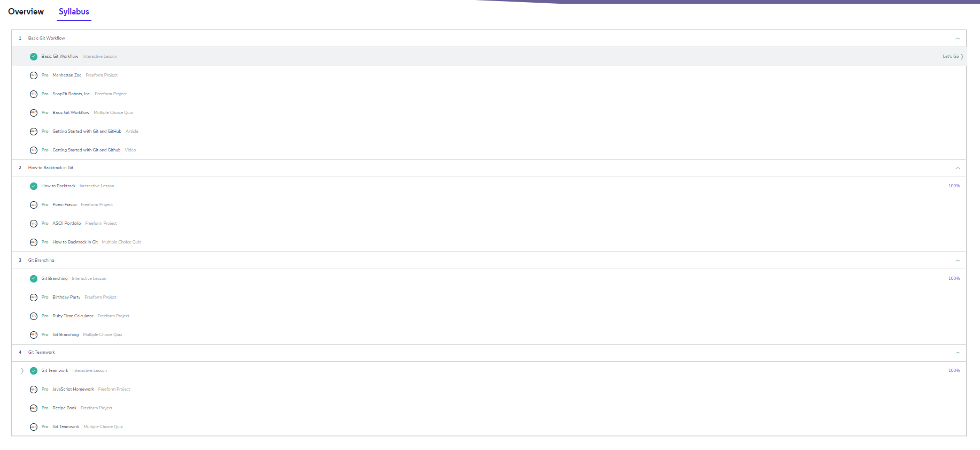Click the Pro badge icon beside Manhattan Zoo
Viewport: 980px width, 450px height.
pyautogui.click(x=34, y=75)
